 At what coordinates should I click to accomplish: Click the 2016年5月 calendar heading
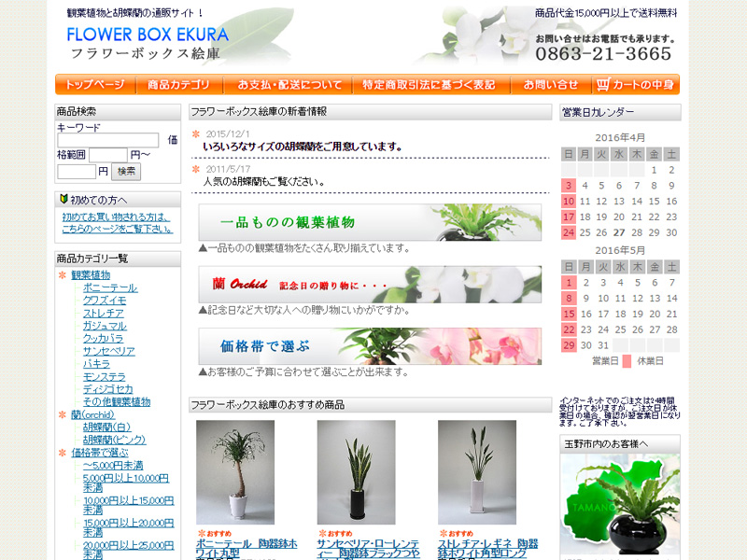(x=620, y=250)
